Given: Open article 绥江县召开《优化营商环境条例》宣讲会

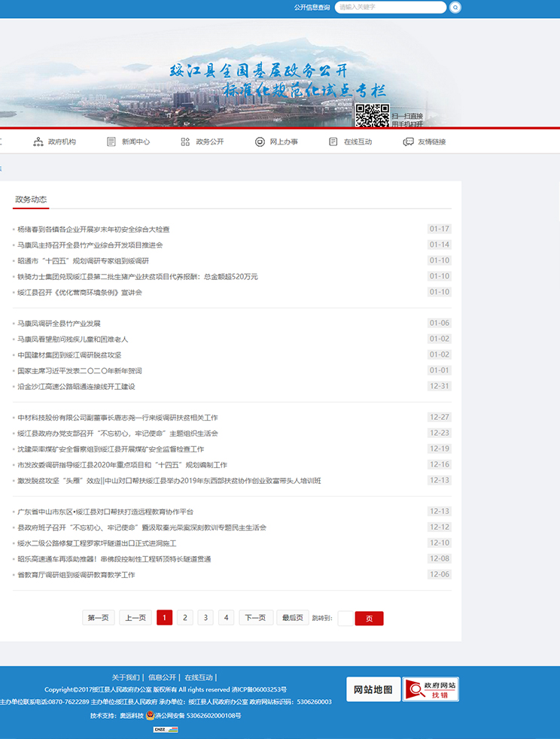Looking at the screenshot, I should tap(80, 292).
